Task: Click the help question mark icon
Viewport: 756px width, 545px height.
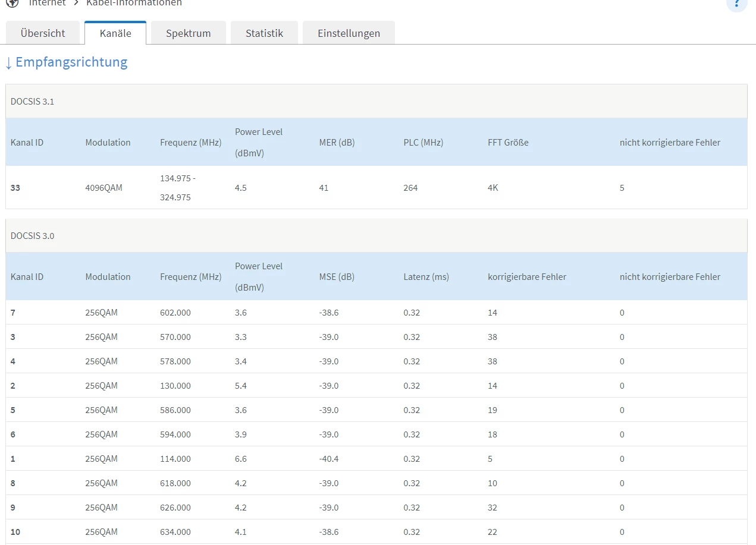Action: pyautogui.click(x=737, y=3)
